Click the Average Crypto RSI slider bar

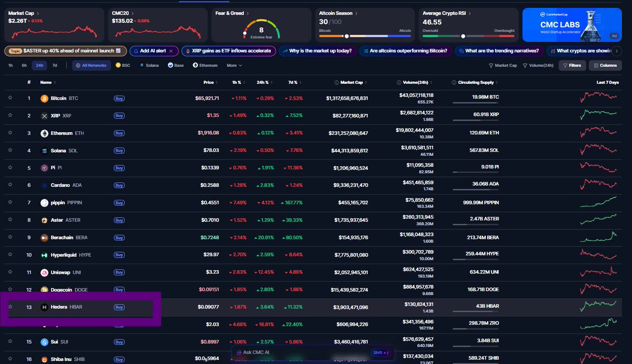click(x=469, y=36)
